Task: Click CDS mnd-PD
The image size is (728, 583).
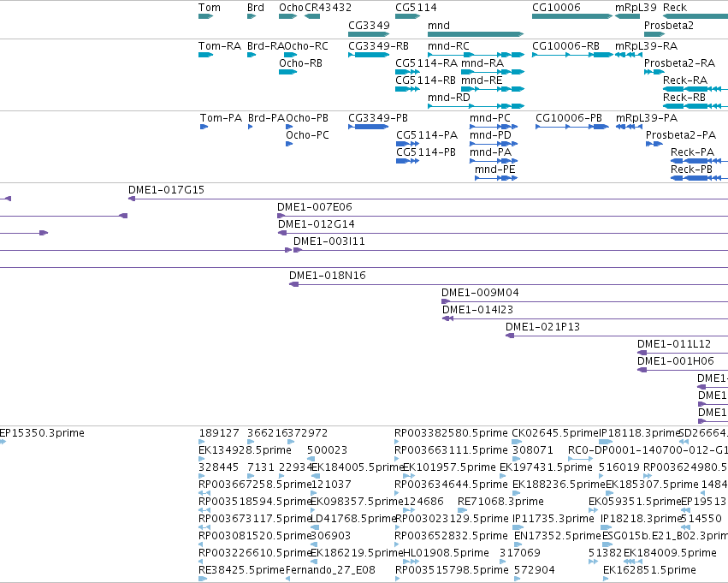Action: [494, 144]
